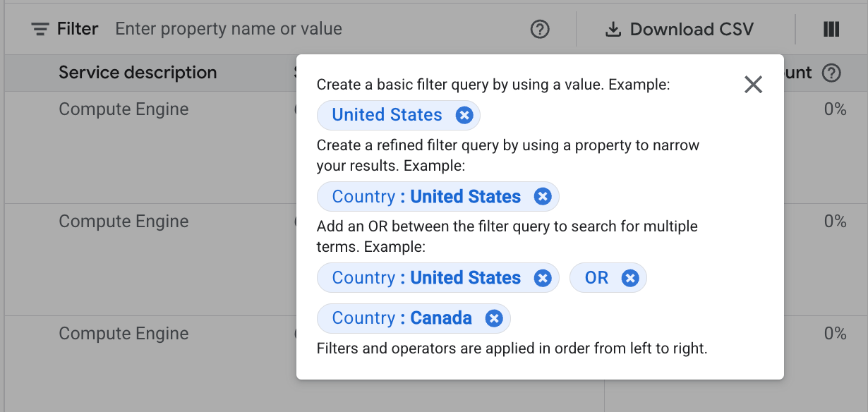Screen dimensions: 868x412
Task: Remove the second Country : United States example chip
Action: pyautogui.click(x=543, y=277)
